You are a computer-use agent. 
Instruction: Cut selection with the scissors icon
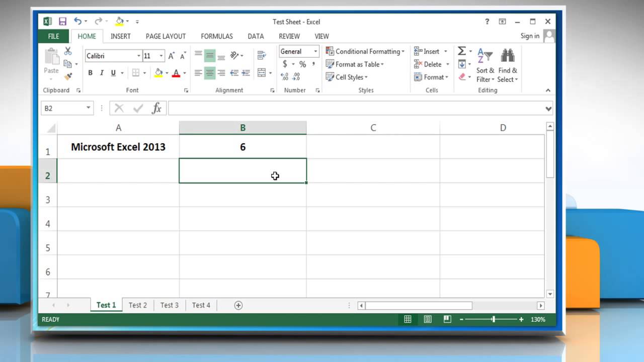(x=68, y=51)
